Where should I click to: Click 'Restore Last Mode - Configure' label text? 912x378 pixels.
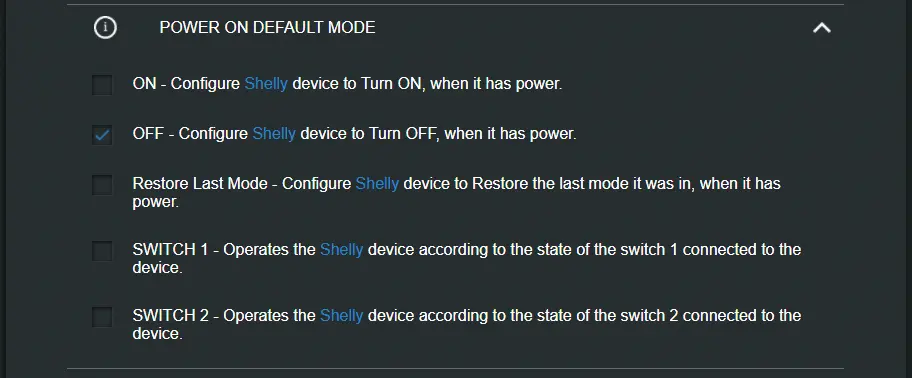pos(242,184)
